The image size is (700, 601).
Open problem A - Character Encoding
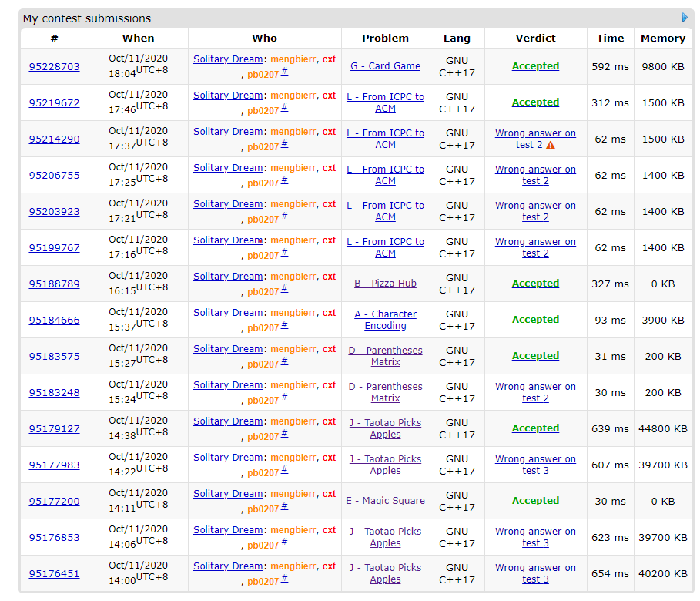(385, 320)
